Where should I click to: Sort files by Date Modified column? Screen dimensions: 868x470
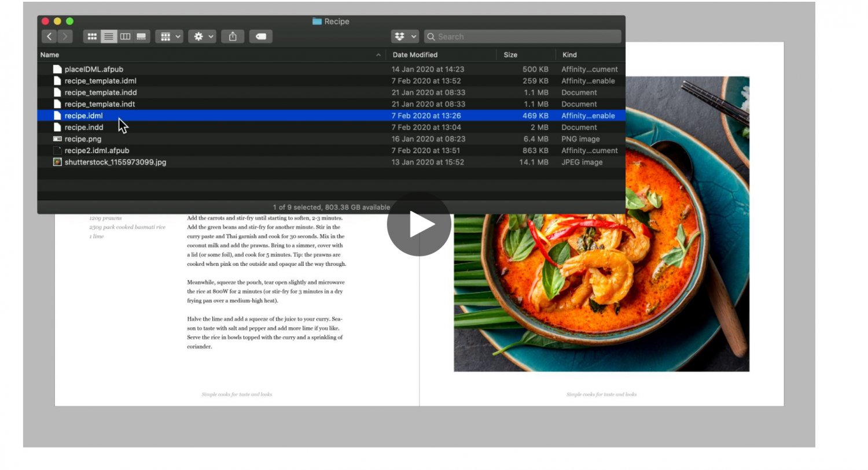pos(415,55)
